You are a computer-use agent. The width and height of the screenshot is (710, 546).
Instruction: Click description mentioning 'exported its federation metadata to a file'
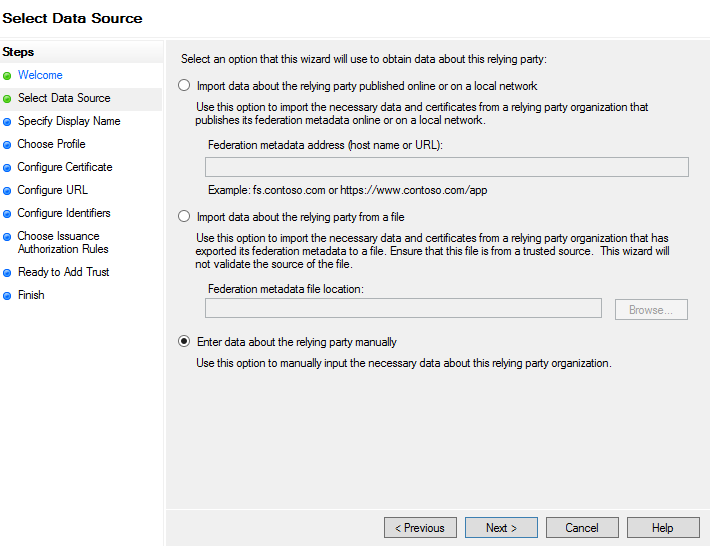point(432,251)
